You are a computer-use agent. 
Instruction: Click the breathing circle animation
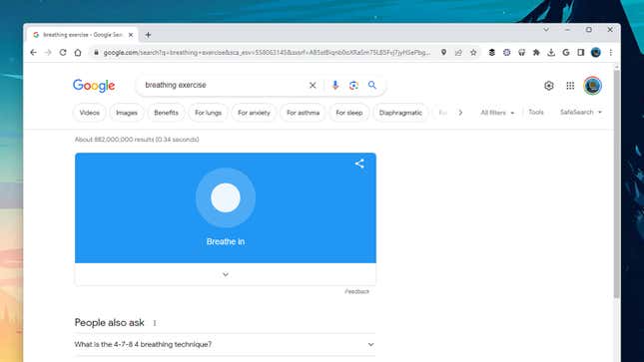(x=226, y=197)
